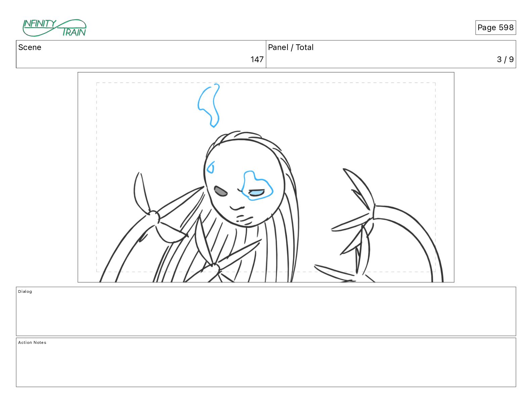Click inside the Action Notes box
This screenshot has width=532, height=411.
pos(266,362)
